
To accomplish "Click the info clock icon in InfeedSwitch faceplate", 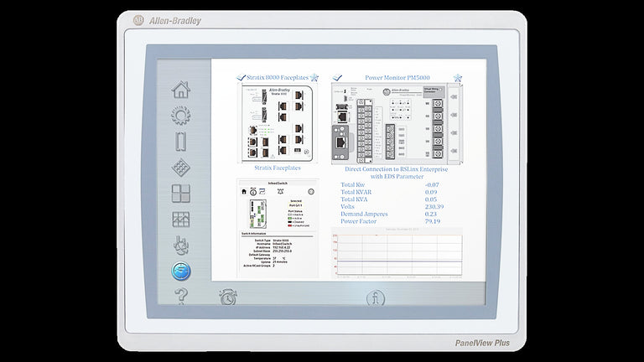I will point(253,192).
